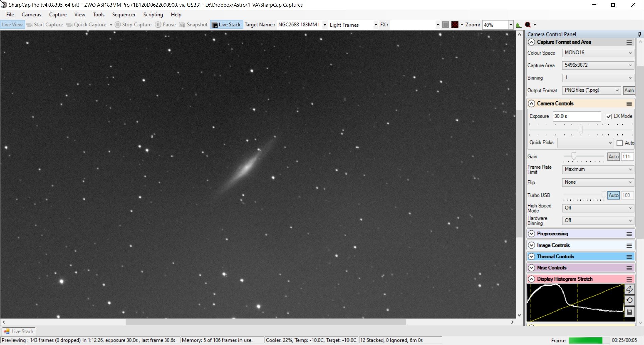Click the red zoom magnifier icon

click(528, 25)
